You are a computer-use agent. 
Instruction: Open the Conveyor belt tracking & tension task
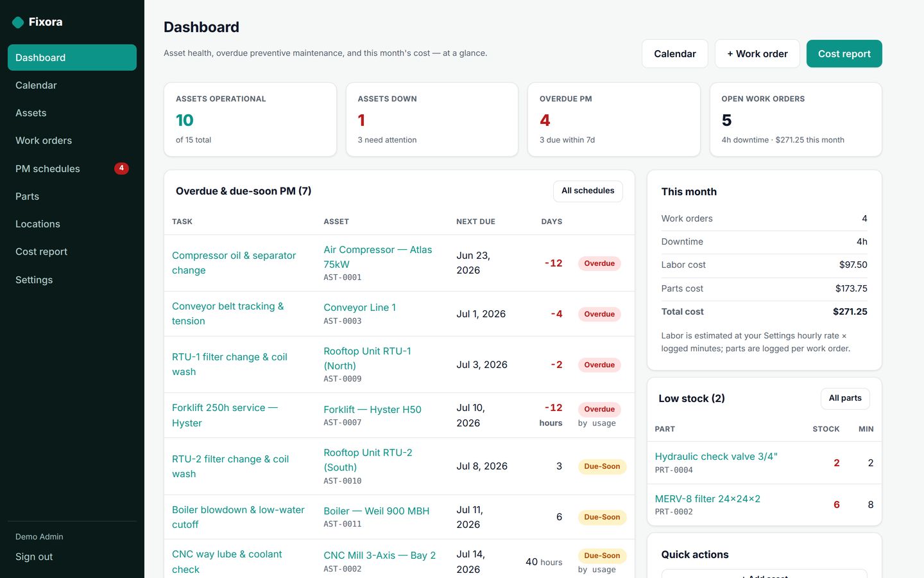point(228,313)
